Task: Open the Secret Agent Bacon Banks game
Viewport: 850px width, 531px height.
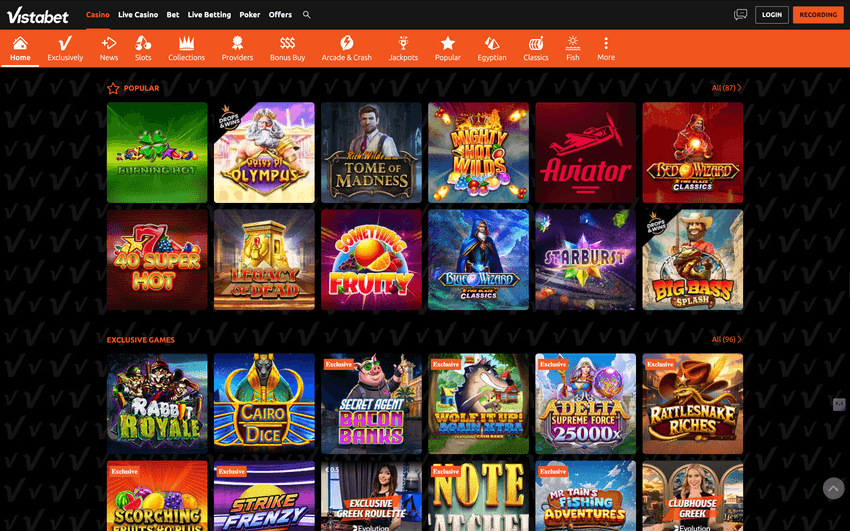Action: pos(371,404)
